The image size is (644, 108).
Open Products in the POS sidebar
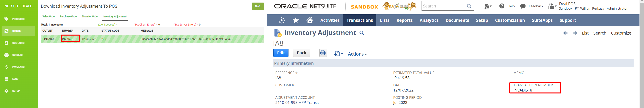pos(18,19)
